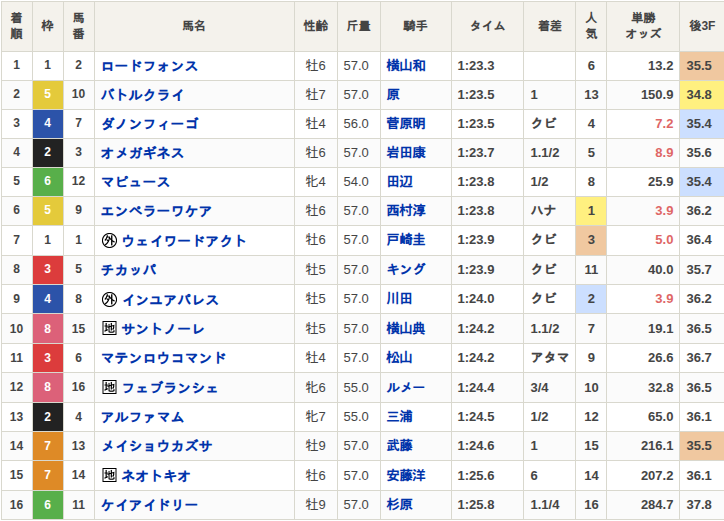Select jockey link 横山和
The height and width of the screenshot is (521, 724).
(x=405, y=66)
